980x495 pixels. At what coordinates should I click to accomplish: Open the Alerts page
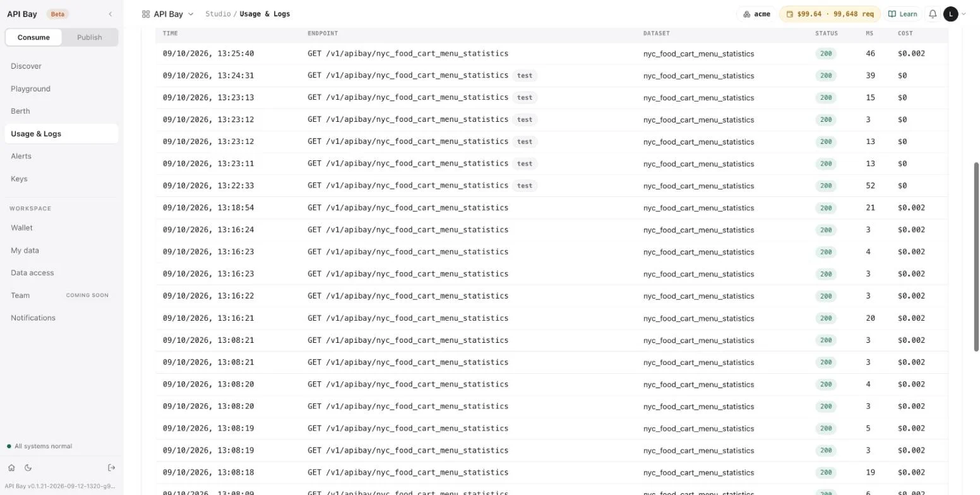(x=61, y=156)
